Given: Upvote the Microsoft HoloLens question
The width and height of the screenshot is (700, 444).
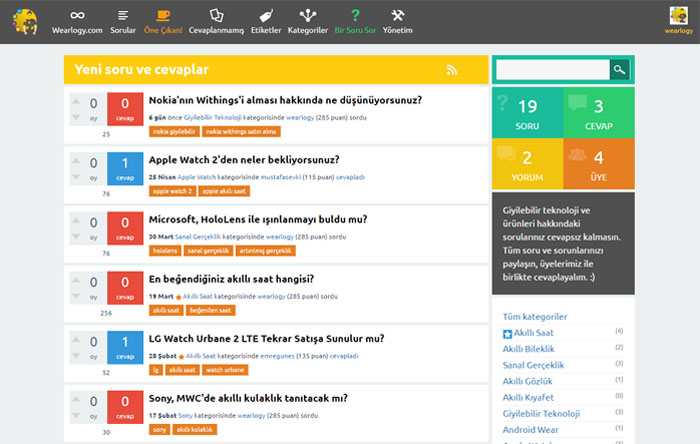Looking at the screenshot, I should pyautogui.click(x=75, y=222).
